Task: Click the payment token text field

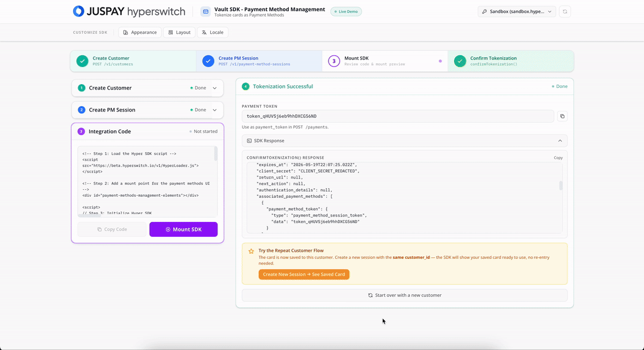Action: pos(398,116)
